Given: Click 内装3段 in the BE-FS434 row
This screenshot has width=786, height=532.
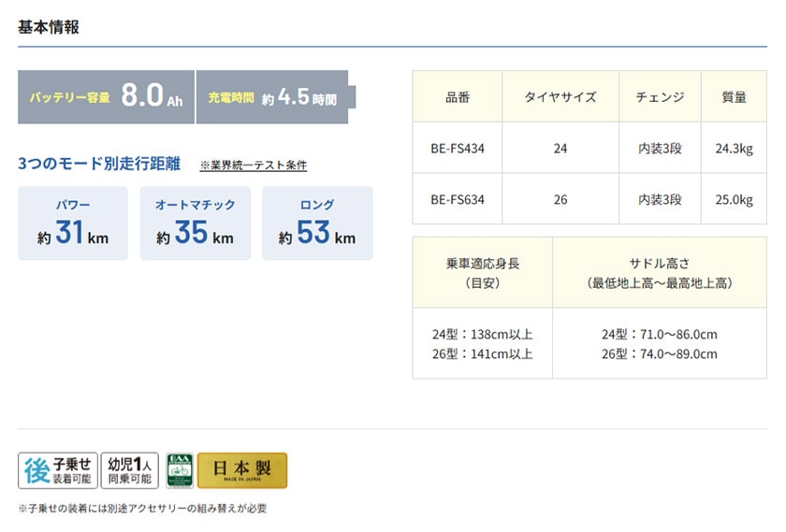Looking at the screenshot, I should pos(660,149).
